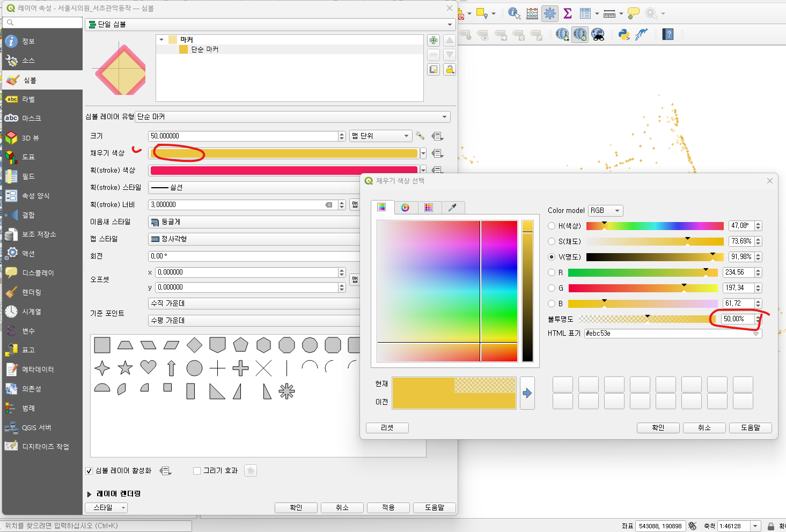
Task: Open the Python console icon
Action: (623, 34)
